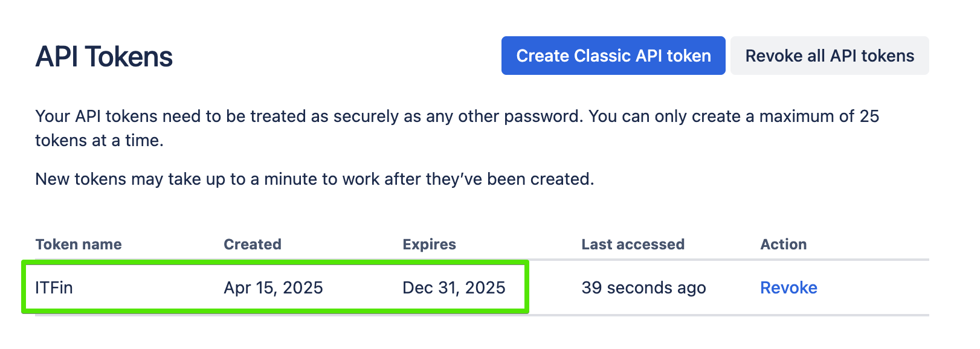
Task: Select the 39 seconds ago value
Action: 643,287
